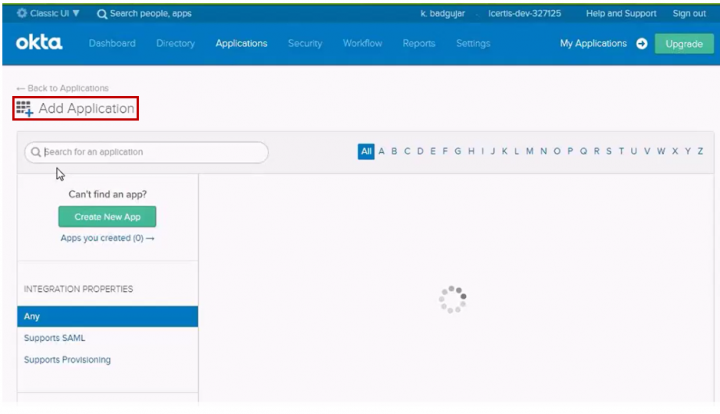This screenshot has width=720, height=414.
Task: Open the Security menu
Action: 305,44
